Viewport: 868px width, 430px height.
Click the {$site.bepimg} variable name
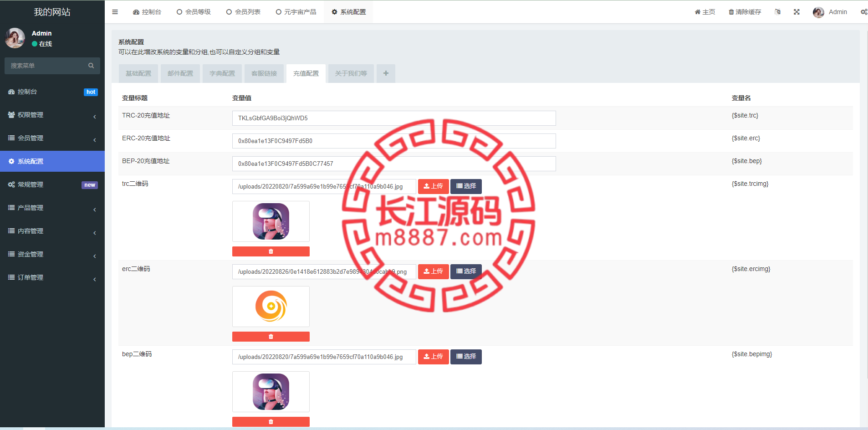point(752,354)
